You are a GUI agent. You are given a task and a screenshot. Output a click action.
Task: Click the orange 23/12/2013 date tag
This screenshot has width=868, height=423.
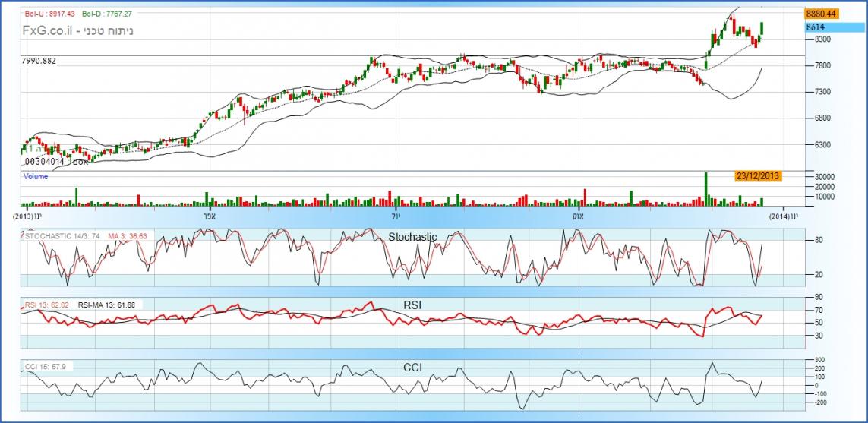[x=757, y=175]
